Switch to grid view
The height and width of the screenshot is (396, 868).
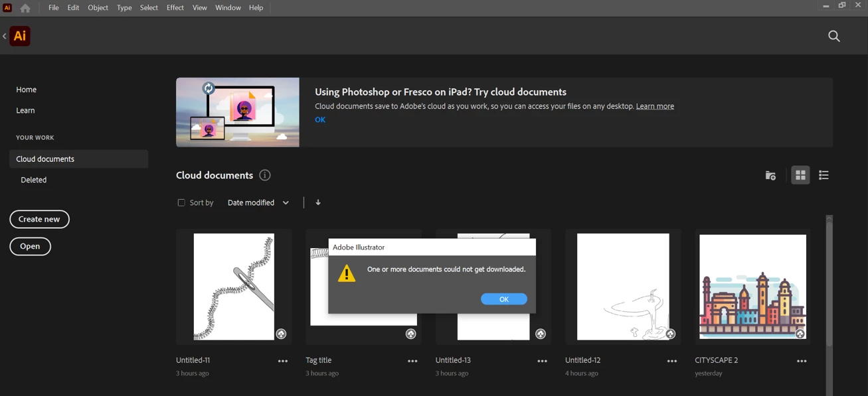(x=800, y=175)
